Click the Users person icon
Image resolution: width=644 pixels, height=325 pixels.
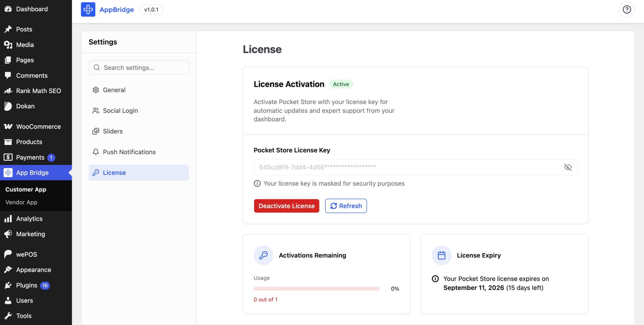click(x=8, y=301)
